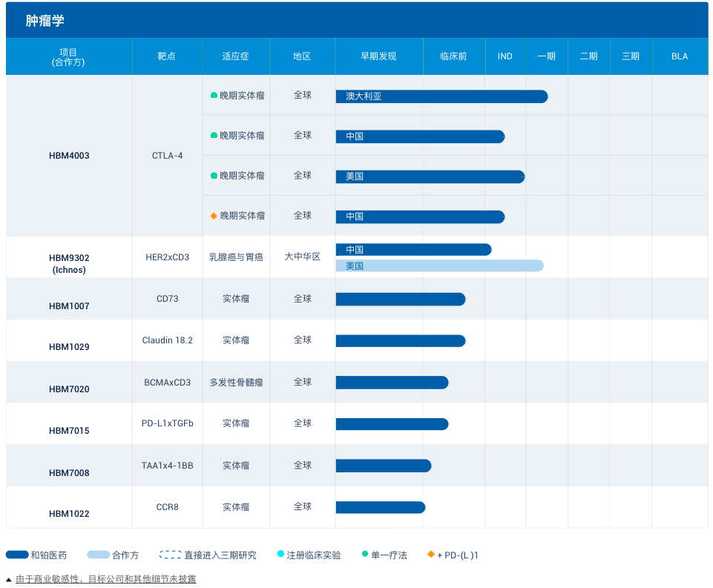Click the 早期发现 stage header

(x=378, y=56)
